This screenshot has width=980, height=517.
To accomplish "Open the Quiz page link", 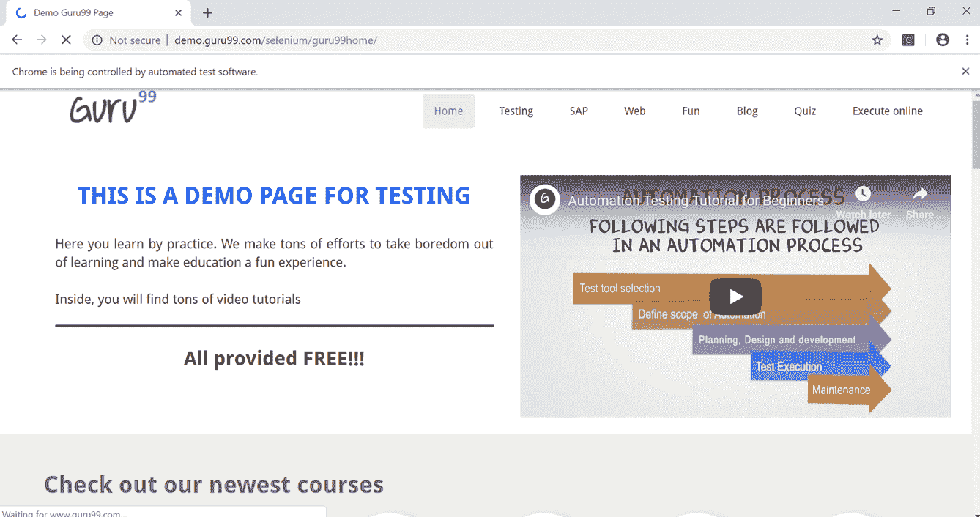I will [x=805, y=111].
